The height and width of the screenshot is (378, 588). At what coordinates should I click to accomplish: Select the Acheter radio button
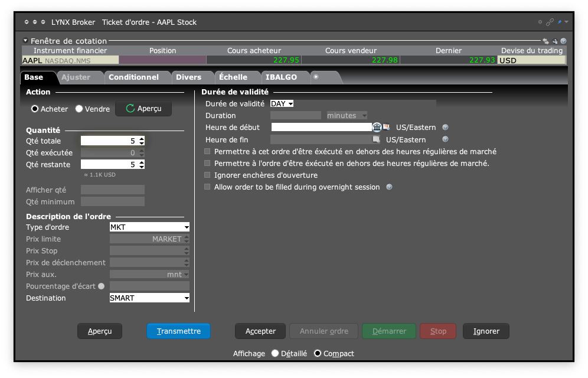tap(35, 109)
